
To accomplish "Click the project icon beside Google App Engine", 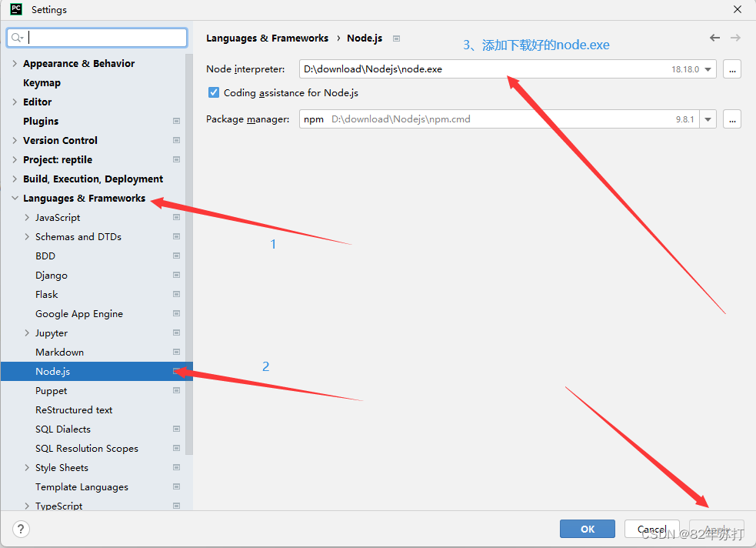I will pyautogui.click(x=176, y=313).
